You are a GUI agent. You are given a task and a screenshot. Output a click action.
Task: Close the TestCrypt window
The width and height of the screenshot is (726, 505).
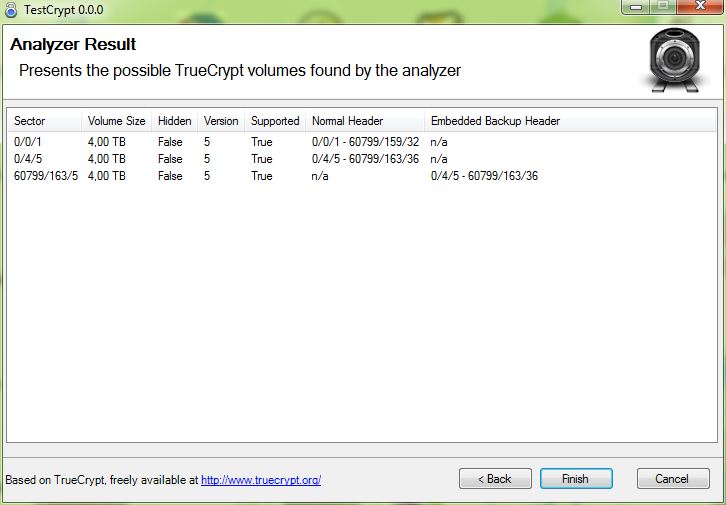pos(700,6)
